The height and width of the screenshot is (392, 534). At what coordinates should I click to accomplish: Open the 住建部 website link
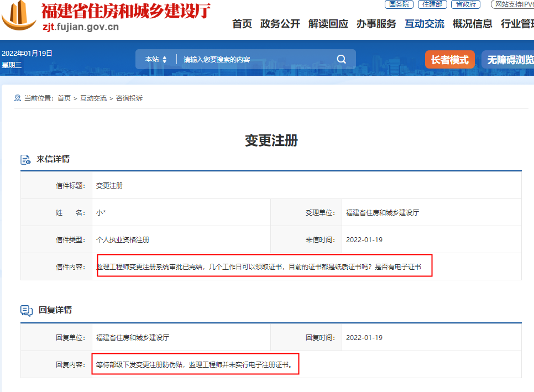click(432, 4)
